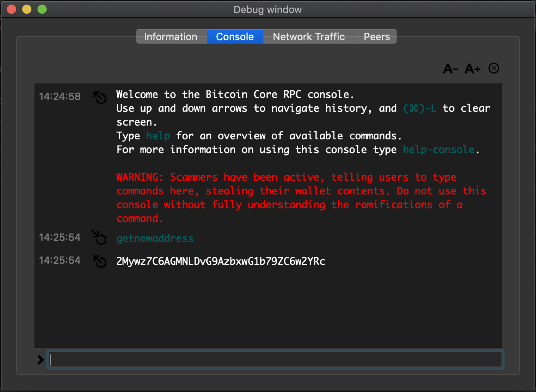
Task: Click the help-console keyword
Action: pyautogui.click(x=438, y=150)
